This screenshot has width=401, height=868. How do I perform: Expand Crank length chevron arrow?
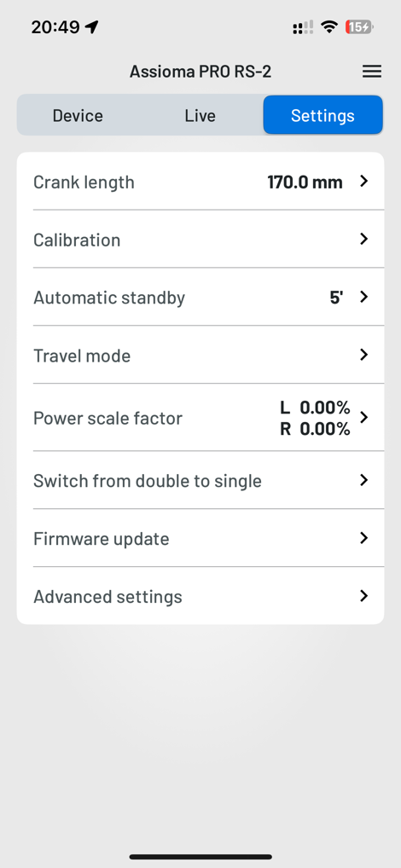[364, 181]
